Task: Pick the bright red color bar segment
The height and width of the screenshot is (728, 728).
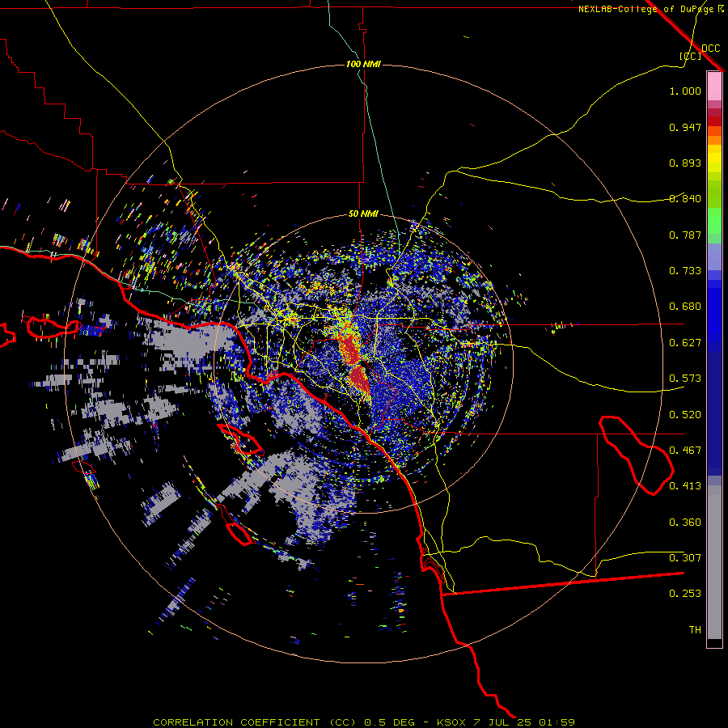Action: tap(714, 121)
